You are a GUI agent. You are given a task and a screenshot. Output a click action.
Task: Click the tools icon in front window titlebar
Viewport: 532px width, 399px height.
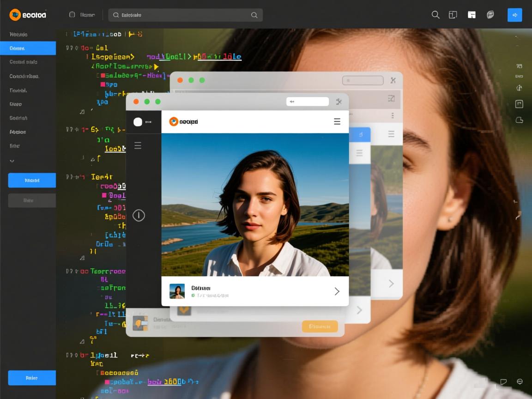[x=339, y=102]
